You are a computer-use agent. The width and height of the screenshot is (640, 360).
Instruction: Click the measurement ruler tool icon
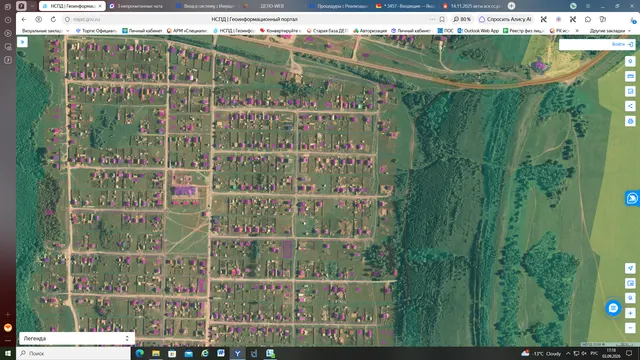click(630, 76)
